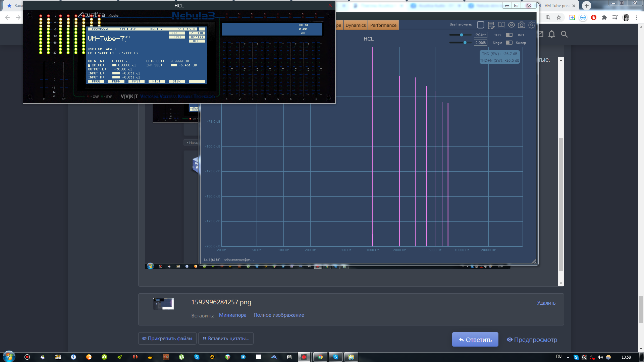This screenshot has width=644, height=362.
Task: Switch to the Performance tab
Action: (x=383, y=25)
